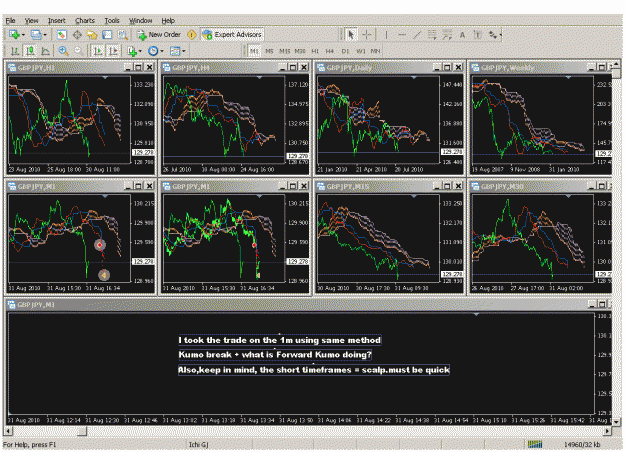The height and width of the screenshot is (452, 625).
Task: Select the M30 timeframe button
Action: (x=300, y=51)
